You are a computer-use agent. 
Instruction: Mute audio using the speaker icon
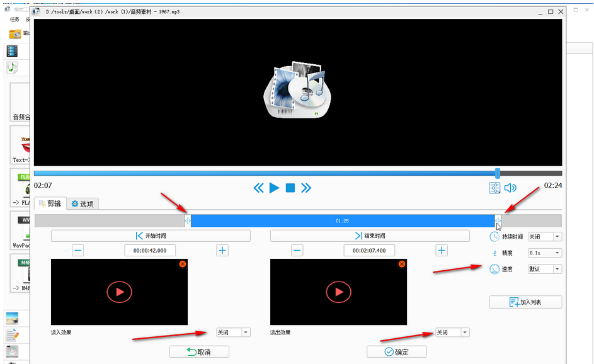pyautogui.click(x=510, y=188)
